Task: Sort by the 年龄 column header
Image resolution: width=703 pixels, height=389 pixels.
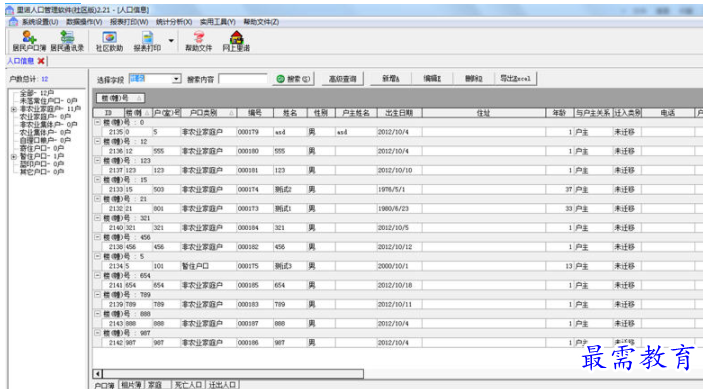Action: (559, 113)
